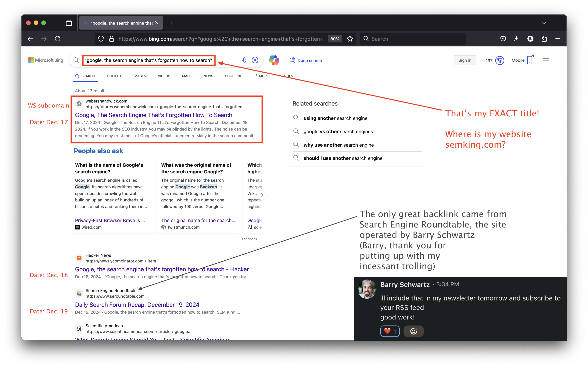
Task: Open the Microsoft Rewards medal icon
Action: (x=500, y=60)
